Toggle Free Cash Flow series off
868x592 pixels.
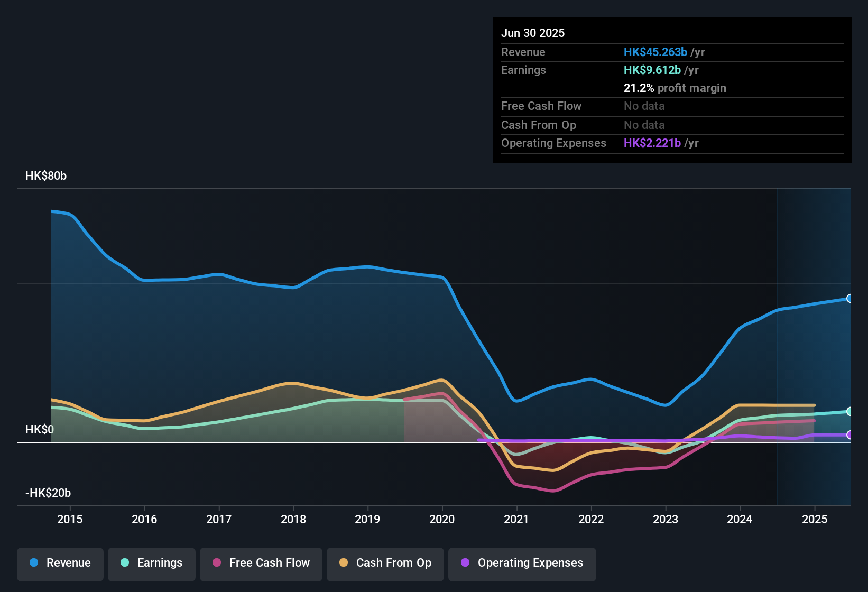[261, 563]
